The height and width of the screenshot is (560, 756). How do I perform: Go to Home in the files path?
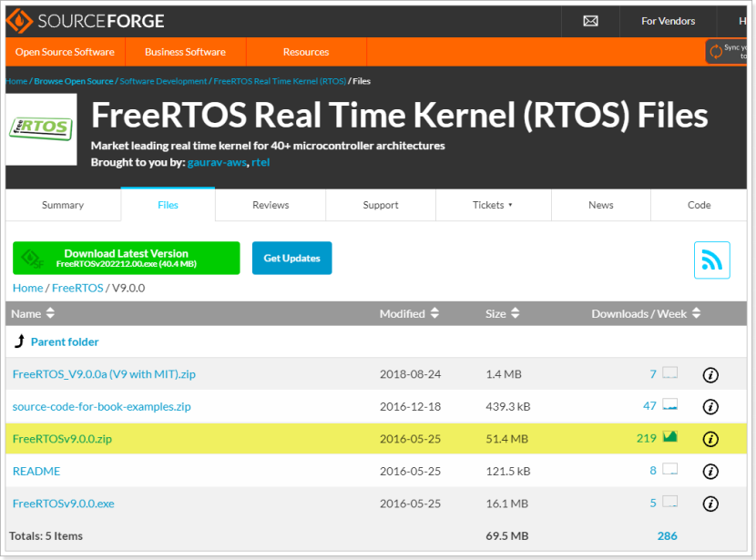click(x=27, y=288)
